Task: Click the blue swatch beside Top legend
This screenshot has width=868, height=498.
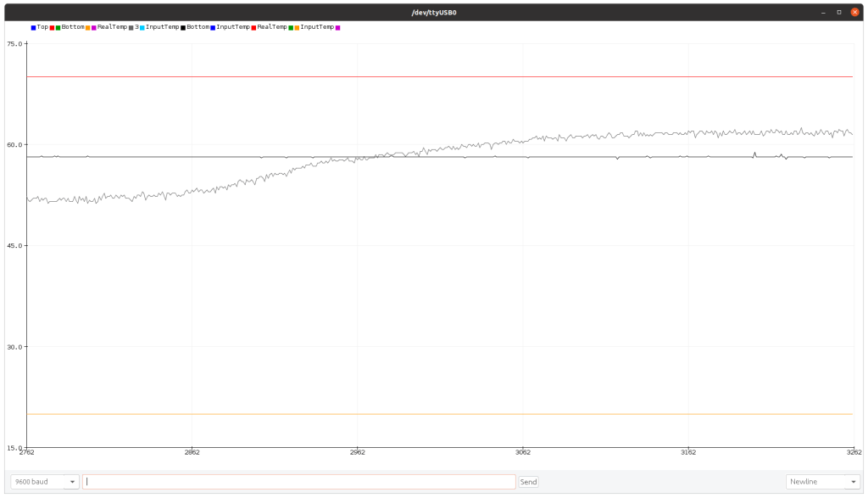Action: pos(33,27)
